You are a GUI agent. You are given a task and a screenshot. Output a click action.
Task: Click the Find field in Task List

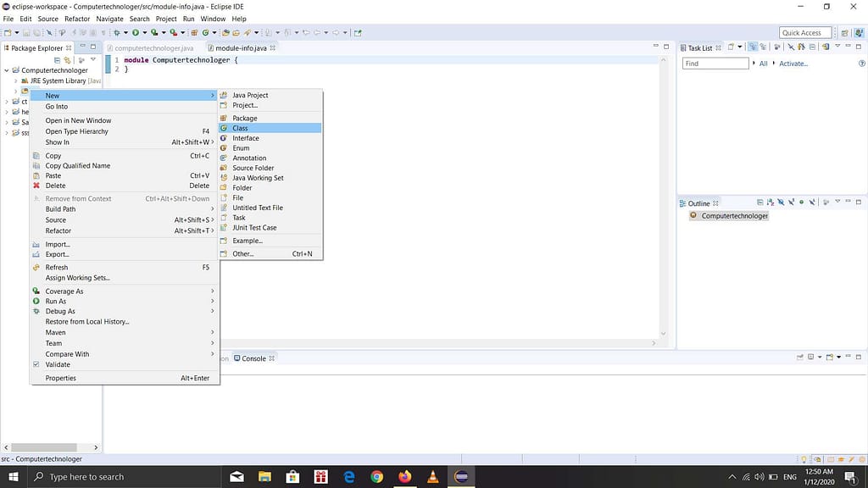pyautogui.click(x=715, y=64)
